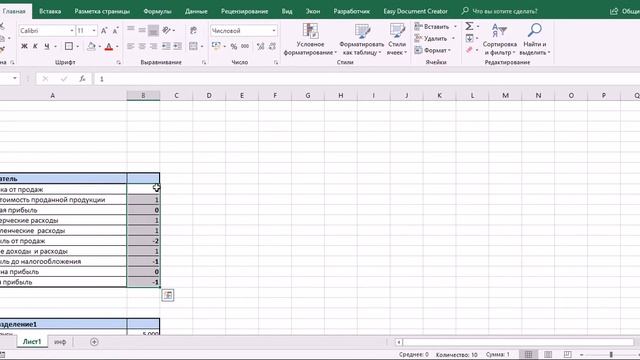
Task: Open font size 11 dropdown
Action: (94, 31)
